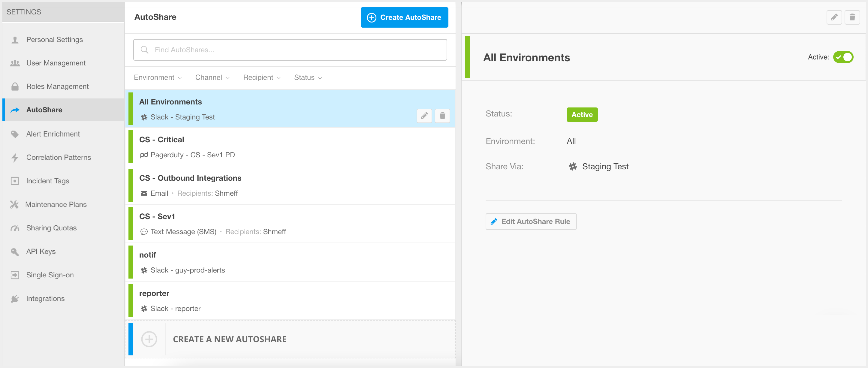
Task: Expand the Recipient filter dropdown
Action: pyautogui.click(x=261, y=77)
